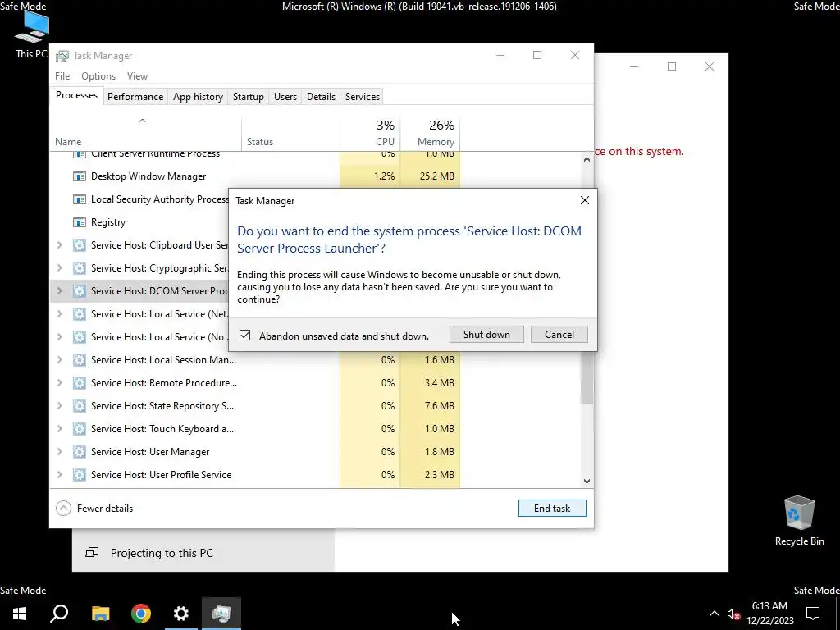
Task: Click Service Host: State Repository gear icon
Action: (80, 406)
